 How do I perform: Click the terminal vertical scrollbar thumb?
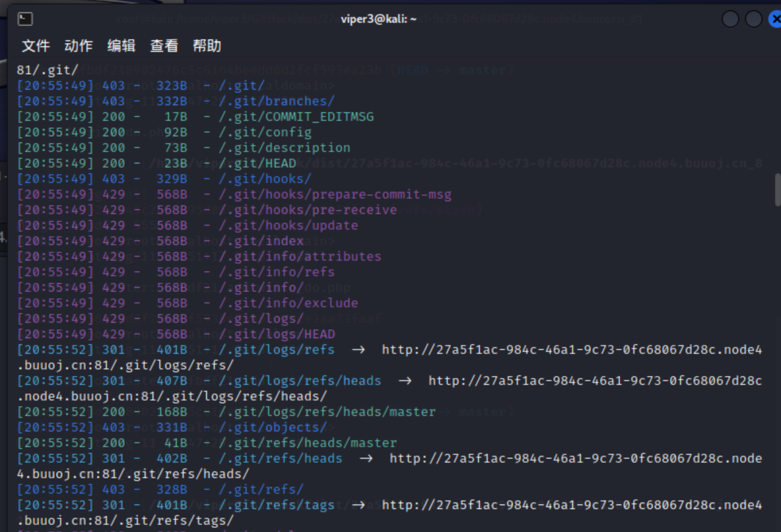pyautogui.click(x=778, y=190)
